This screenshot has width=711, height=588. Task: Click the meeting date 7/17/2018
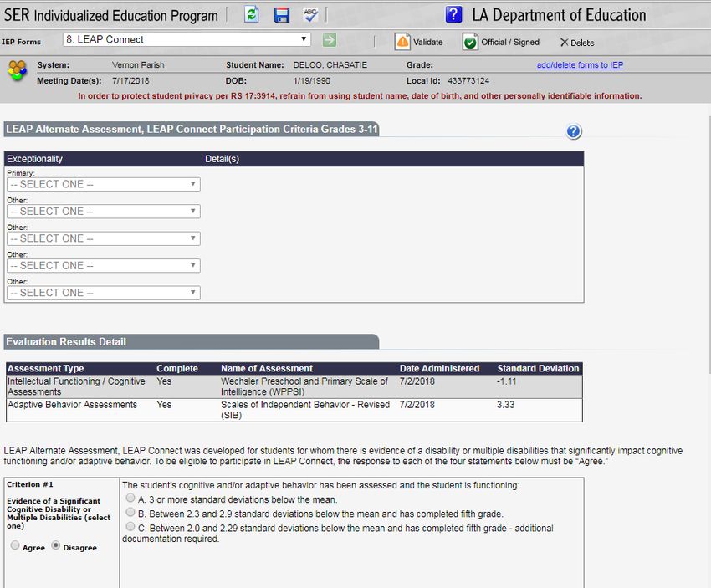[130, 80]
